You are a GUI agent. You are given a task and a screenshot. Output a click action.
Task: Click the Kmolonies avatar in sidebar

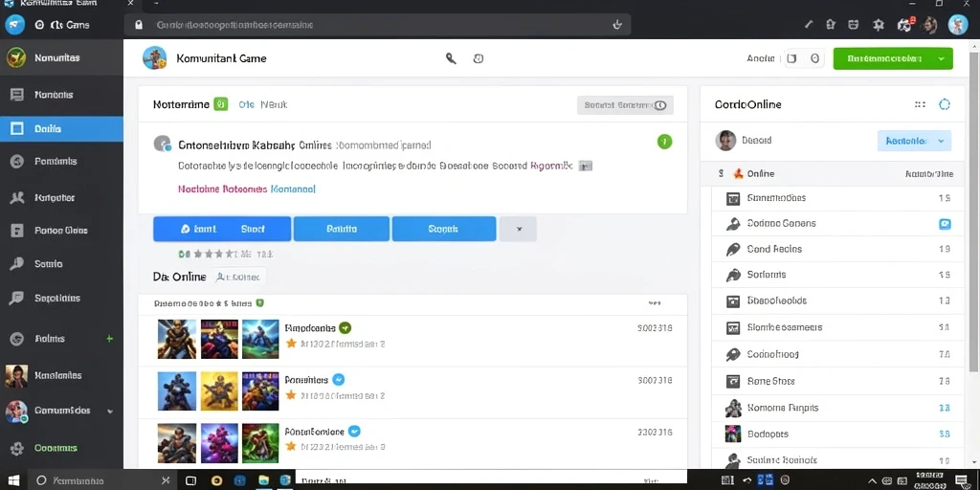coord(16,375)
